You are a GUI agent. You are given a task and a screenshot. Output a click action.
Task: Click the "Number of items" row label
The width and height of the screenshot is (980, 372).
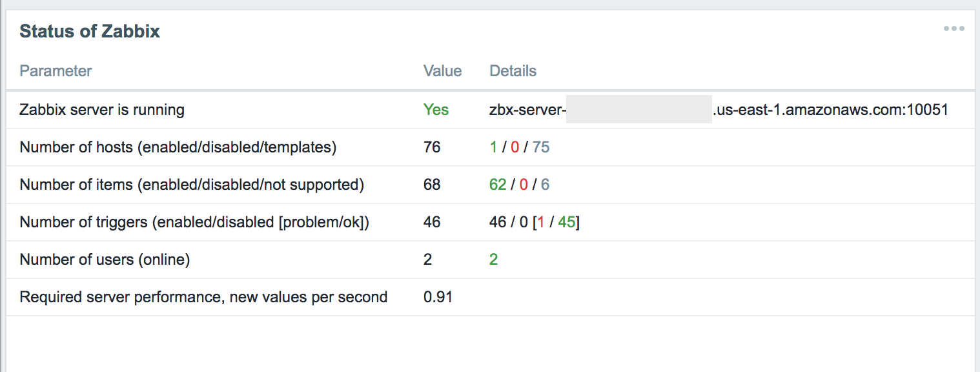[x=192, y=185]
